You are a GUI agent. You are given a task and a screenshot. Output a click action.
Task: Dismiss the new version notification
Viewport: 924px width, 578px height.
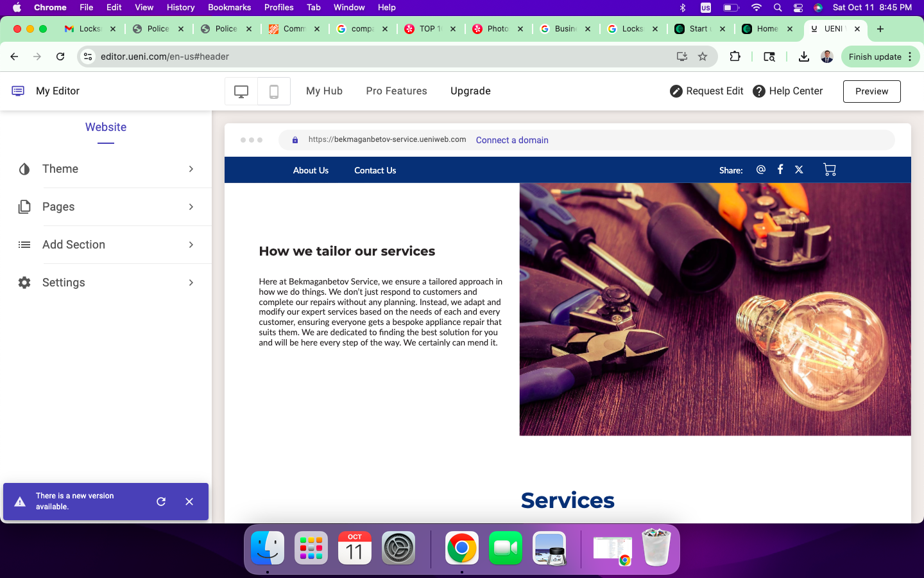tap(189, 502)
